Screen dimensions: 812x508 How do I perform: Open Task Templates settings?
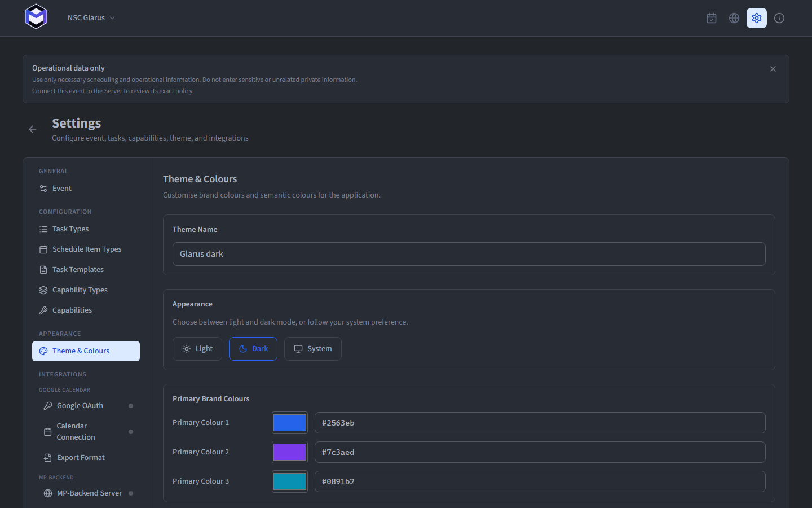point(86,270)
